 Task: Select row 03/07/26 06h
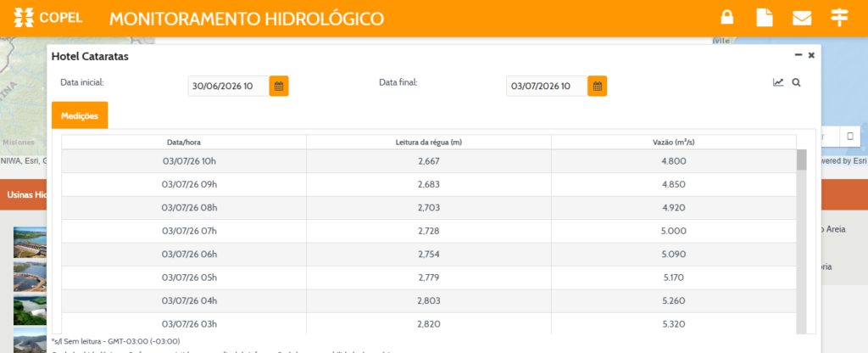429,255
